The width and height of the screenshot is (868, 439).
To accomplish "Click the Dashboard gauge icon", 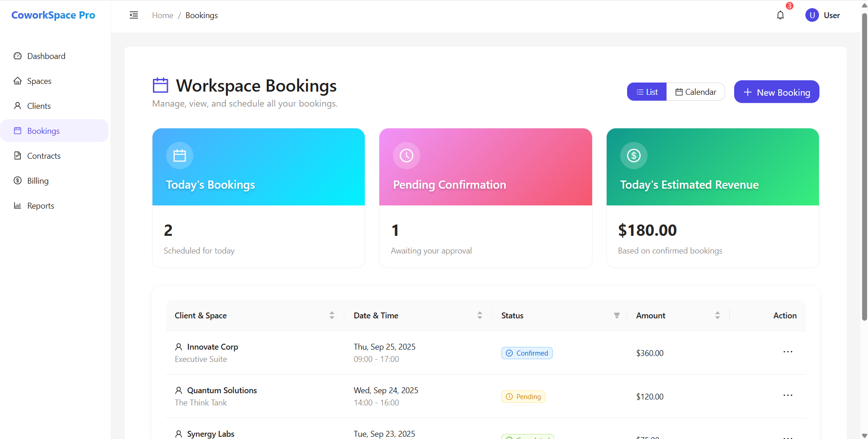I will 18,56.
